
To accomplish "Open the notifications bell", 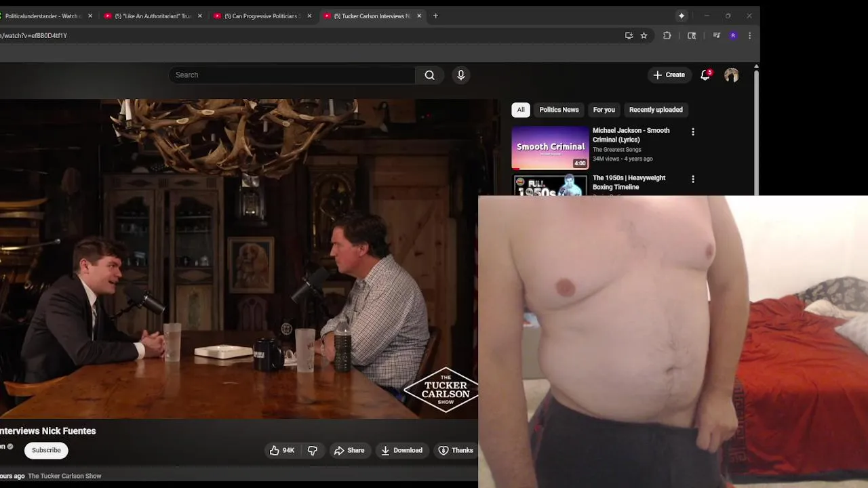I will coord(705,75).
